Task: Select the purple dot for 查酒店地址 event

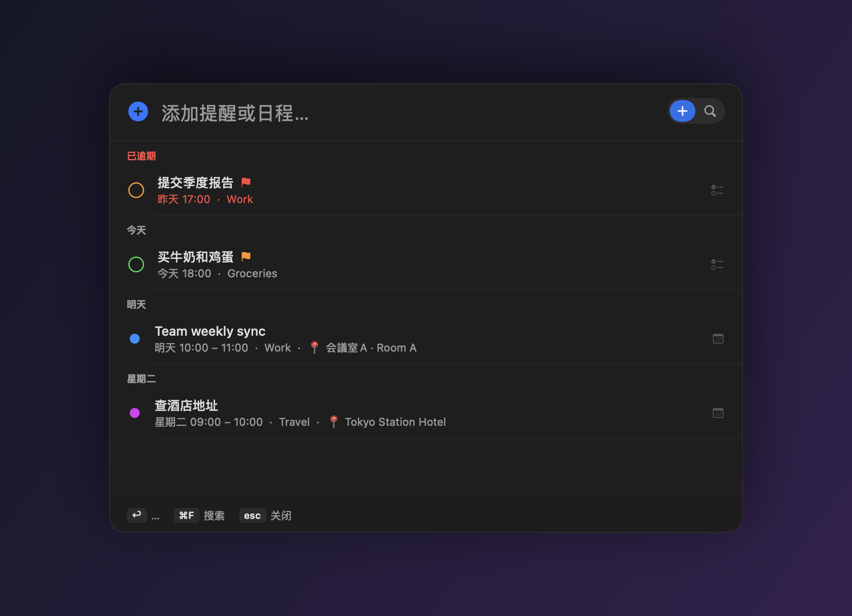Action: (135, 413)
